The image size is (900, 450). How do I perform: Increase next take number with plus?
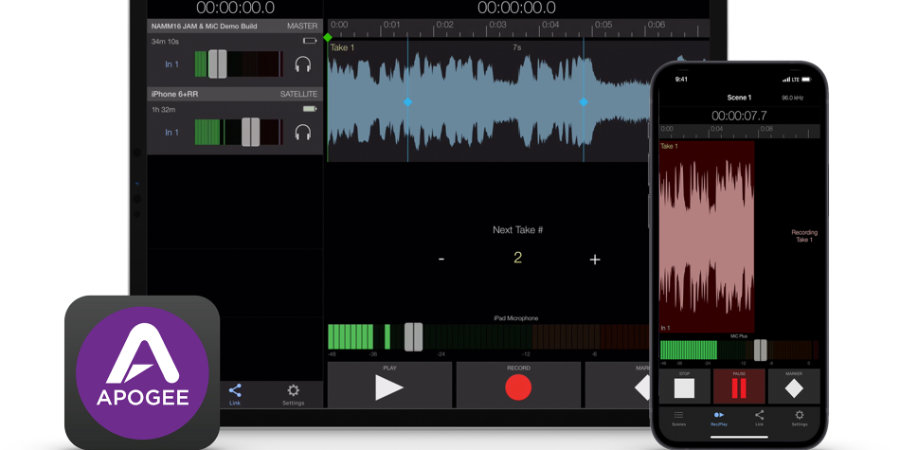[595, 259]
